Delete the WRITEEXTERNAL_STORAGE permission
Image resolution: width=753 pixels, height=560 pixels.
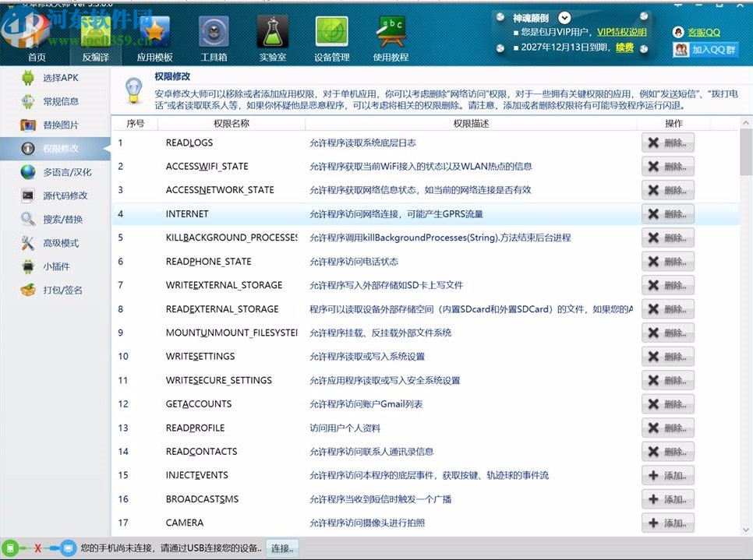click(x=668, y=285)
